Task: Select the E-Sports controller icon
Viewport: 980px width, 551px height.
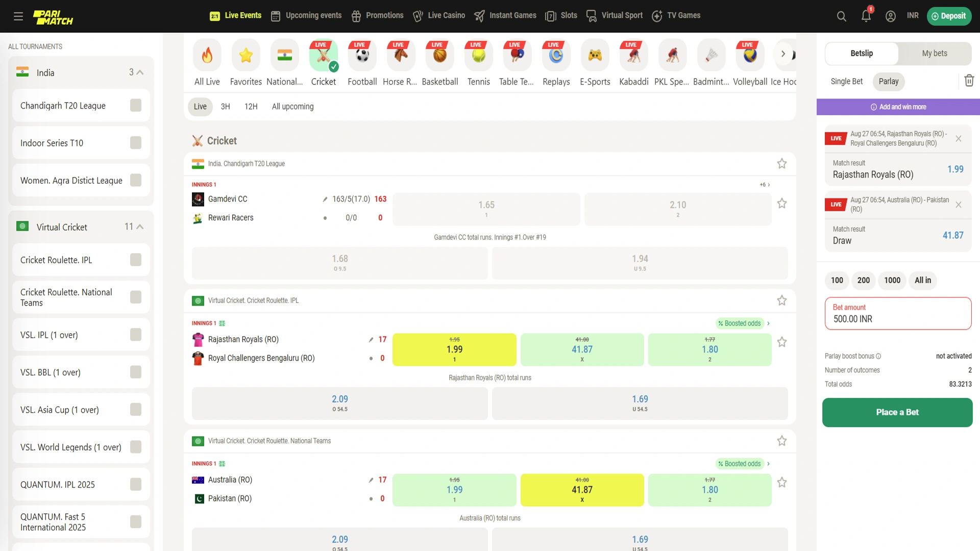Action: tap(595, 55)
